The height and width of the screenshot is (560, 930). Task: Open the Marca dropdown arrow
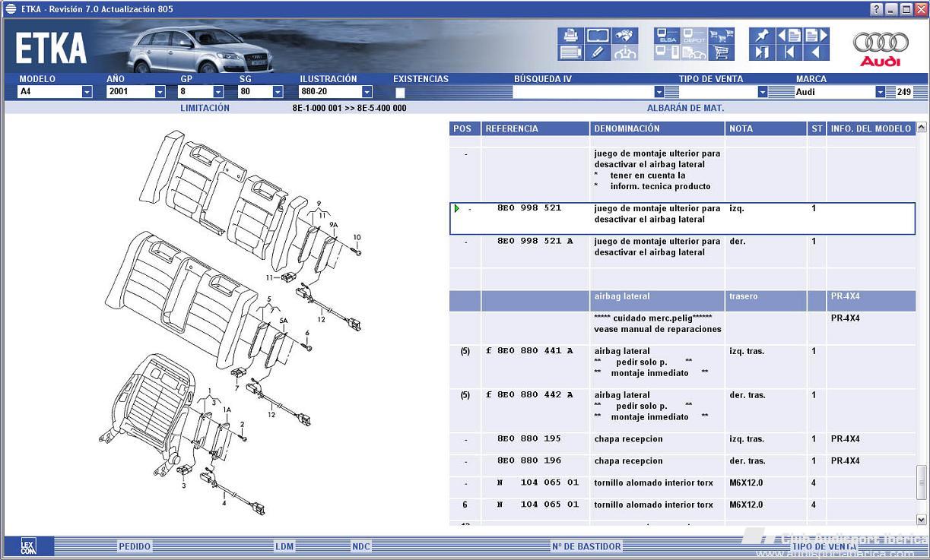tap(880, 92)
